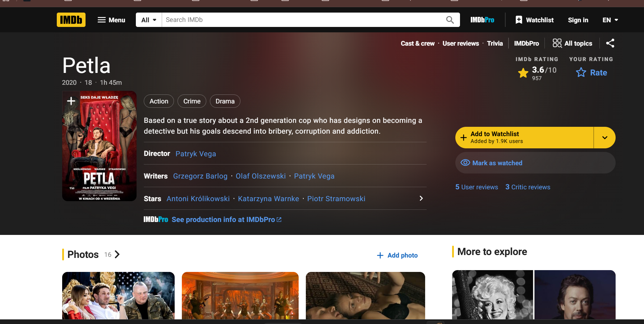Open IMDbPro from the top bar

[482, 20]
